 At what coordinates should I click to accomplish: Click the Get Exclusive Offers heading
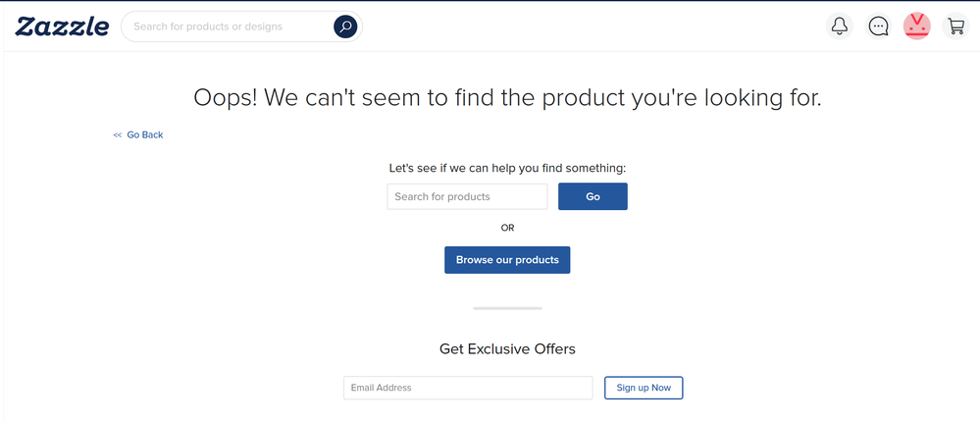(507, 348)
